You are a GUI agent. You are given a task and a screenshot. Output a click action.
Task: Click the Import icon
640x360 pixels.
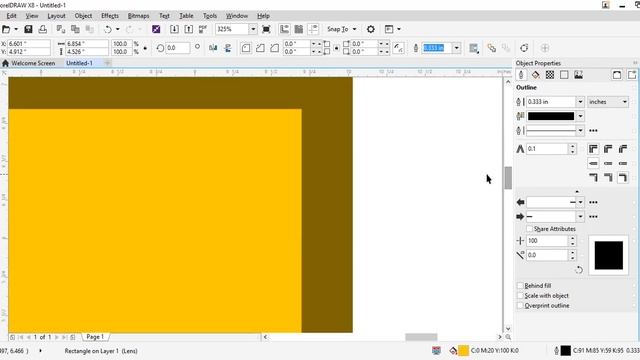pos(174,29)
